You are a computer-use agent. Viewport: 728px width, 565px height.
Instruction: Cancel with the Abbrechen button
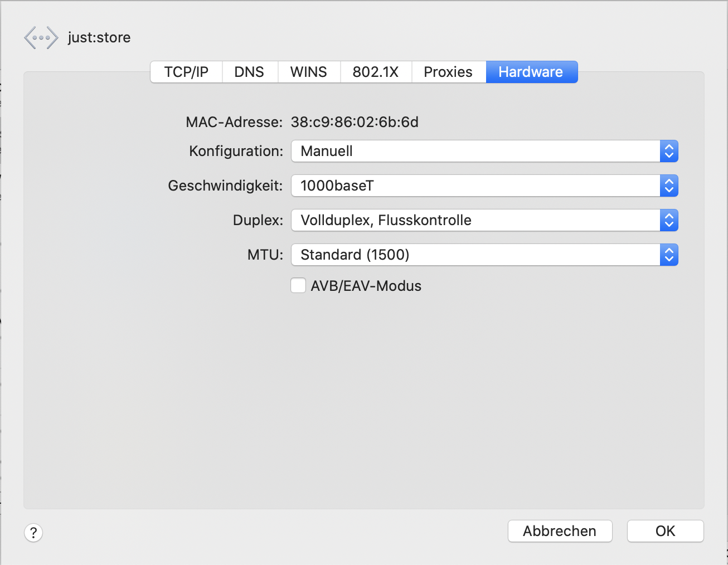pyautogui.click(x=560, y=531)
